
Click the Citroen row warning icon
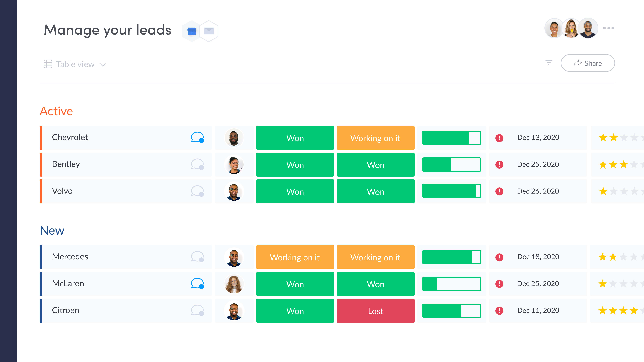(499, 311)
